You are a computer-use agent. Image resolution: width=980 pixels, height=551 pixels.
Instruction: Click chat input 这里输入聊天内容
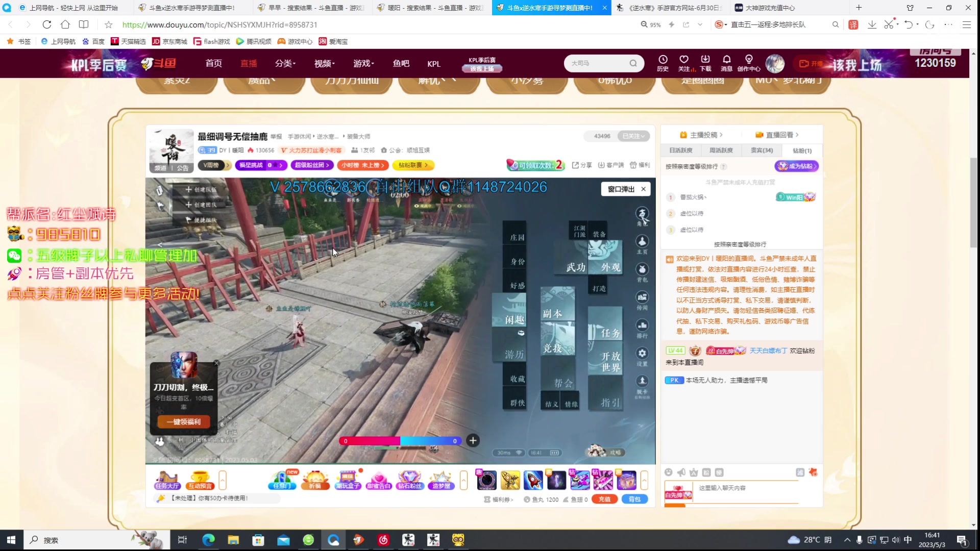coord(748,488)
